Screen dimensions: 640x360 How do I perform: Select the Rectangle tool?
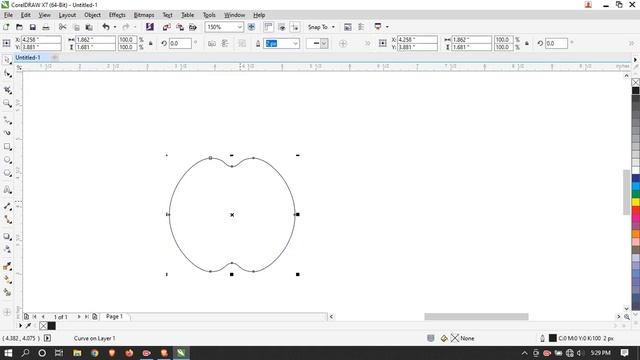coord(7,147)
